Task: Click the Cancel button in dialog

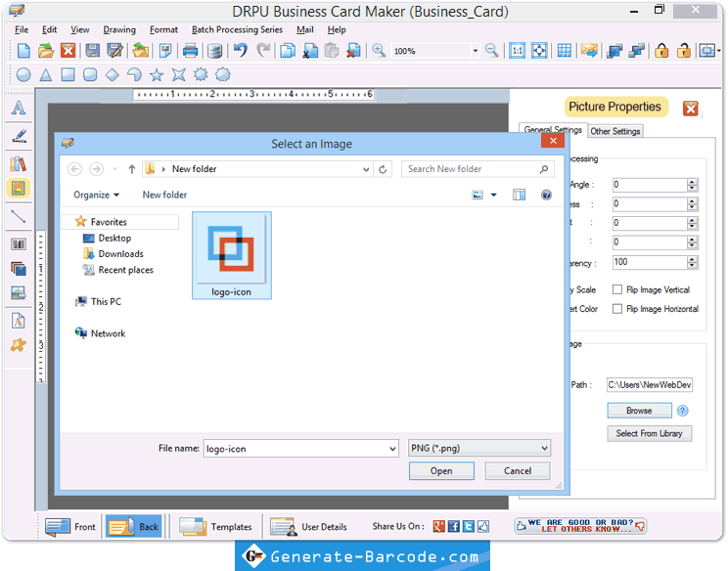Action: click(x=518, y=471)
